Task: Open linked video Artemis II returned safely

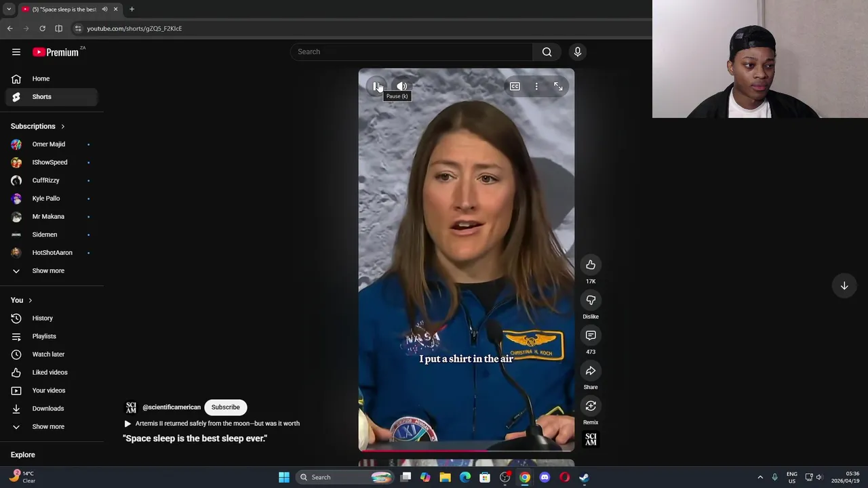Action: tap(212, 424)
